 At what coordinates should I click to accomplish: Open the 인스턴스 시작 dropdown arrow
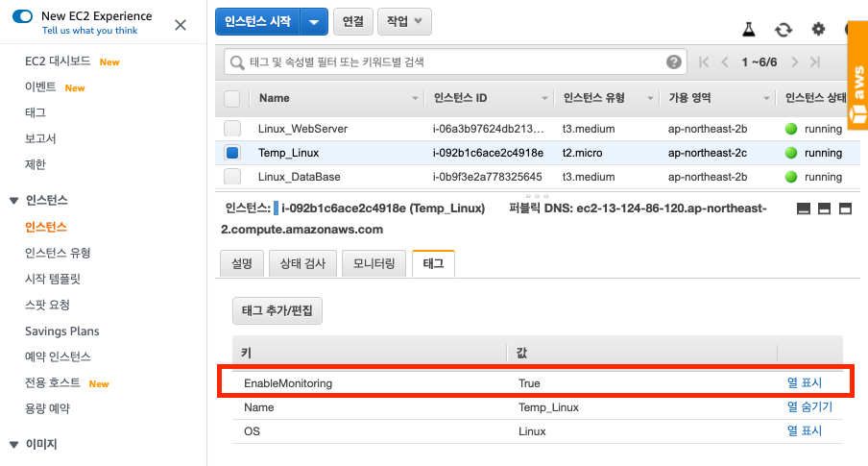314,22
